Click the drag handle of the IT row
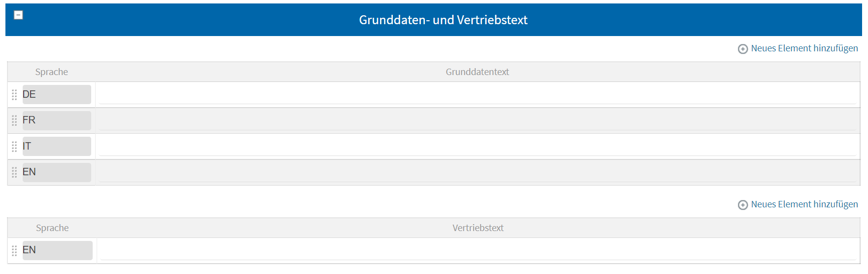868x274 pixels. click(14, 147)
